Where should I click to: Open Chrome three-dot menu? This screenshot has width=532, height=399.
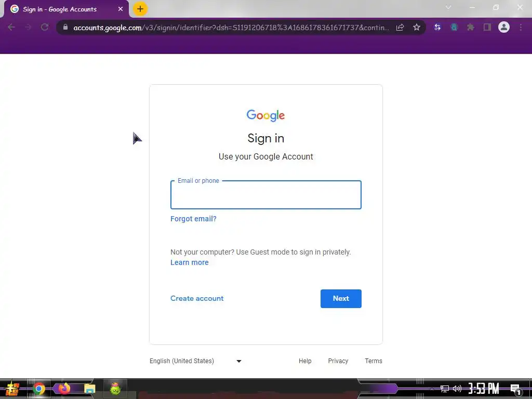click(521, 27)
